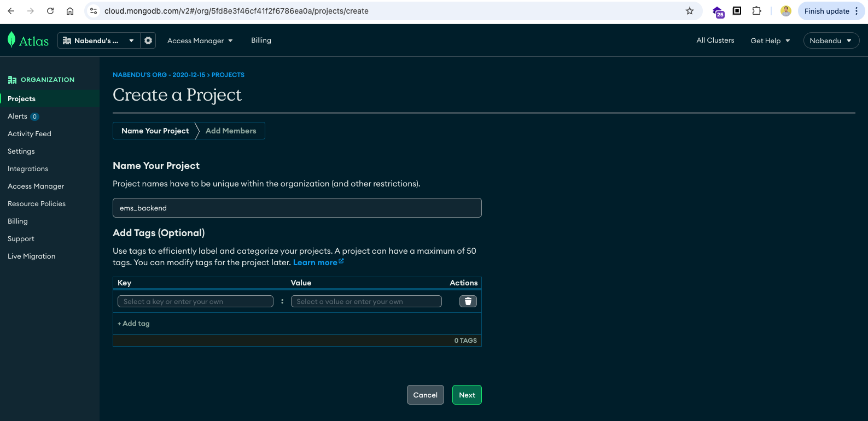Click the Next button
The image size is (868, 421).
coord(467,395)
